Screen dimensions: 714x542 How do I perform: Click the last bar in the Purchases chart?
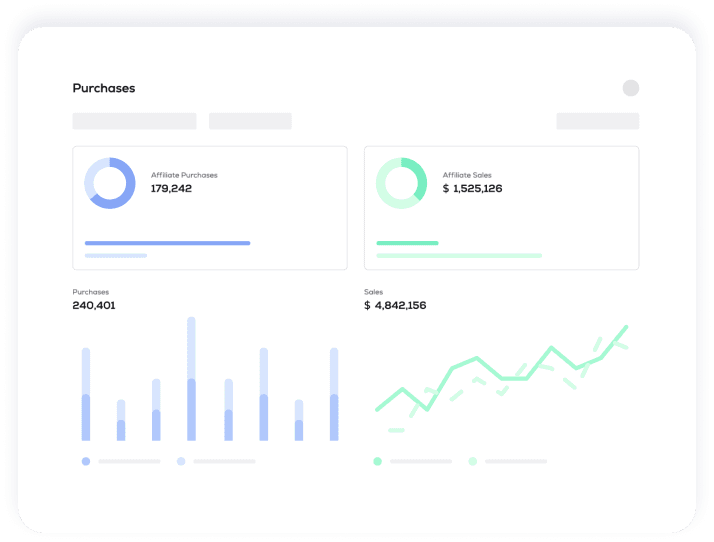[x=334, y=394]
